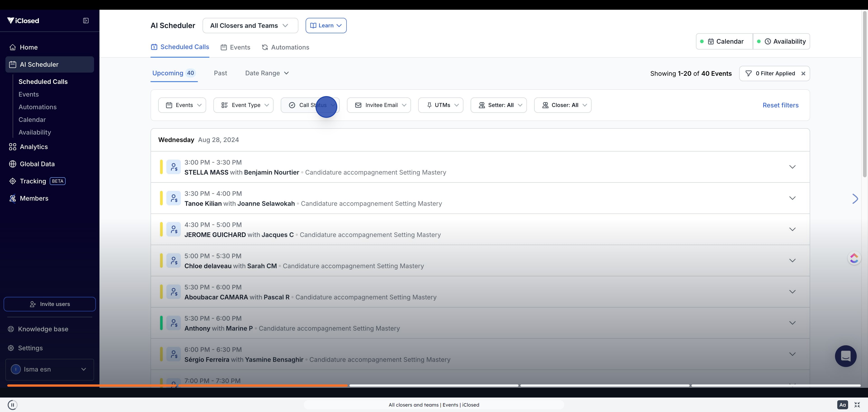Screen dimensions: 868x412
Task: Clear filters with the X icon
Action: [x=803, y=73]
